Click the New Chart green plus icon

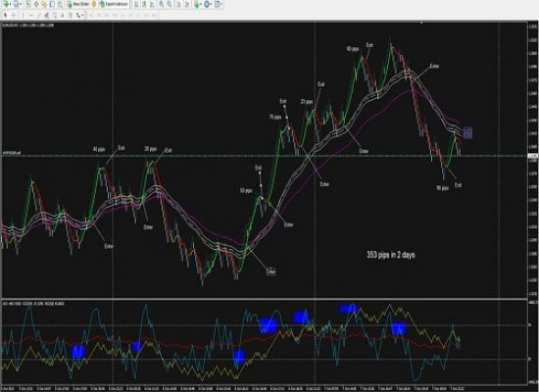tap(6, 4)
